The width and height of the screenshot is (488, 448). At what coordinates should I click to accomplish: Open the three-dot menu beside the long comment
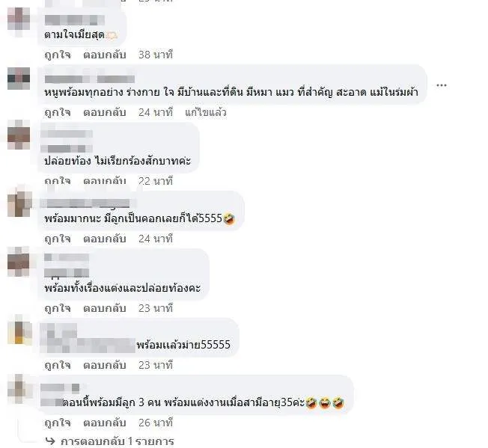pyautogui.click(x=442, y=85)
